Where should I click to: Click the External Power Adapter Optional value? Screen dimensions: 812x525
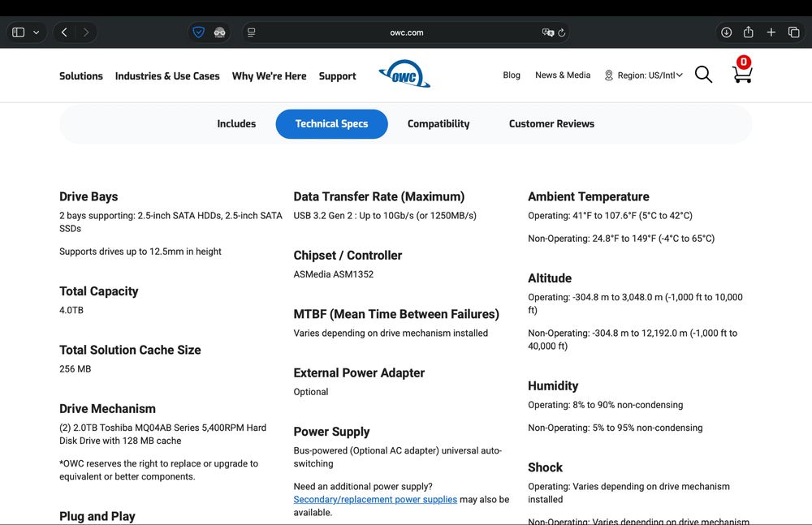click(311, 392)
